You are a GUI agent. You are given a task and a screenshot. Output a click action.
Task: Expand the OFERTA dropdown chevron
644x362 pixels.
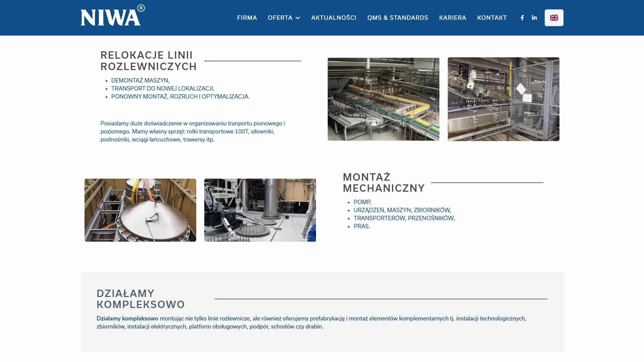coord(298,18)
